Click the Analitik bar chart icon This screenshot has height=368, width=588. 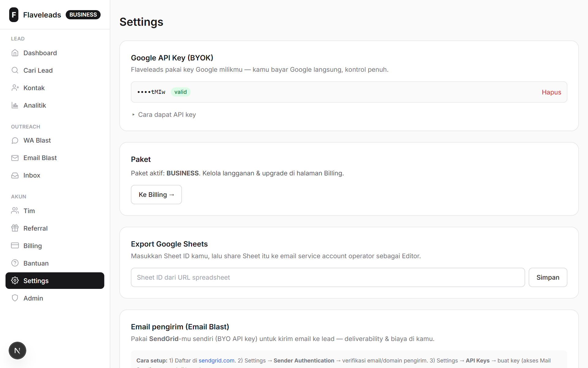pos(15,105)
